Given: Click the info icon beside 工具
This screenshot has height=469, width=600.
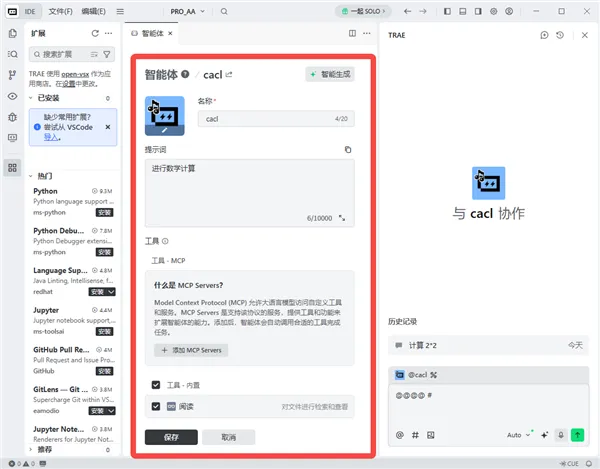Looking at the screenshot, I should click(x=165, y=241).
